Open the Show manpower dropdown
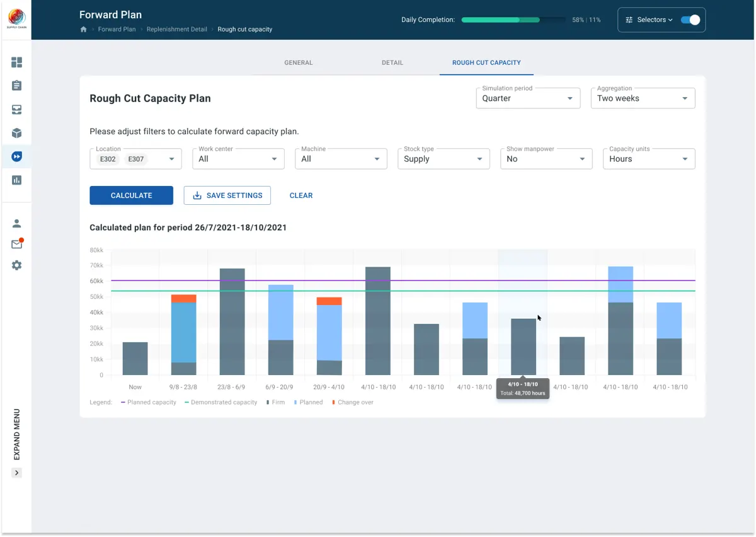The image size is (756, 537). (546, 159)
